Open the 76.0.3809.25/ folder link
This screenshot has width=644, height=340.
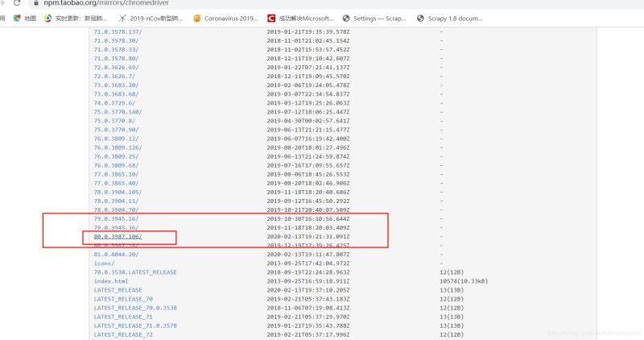116,156
